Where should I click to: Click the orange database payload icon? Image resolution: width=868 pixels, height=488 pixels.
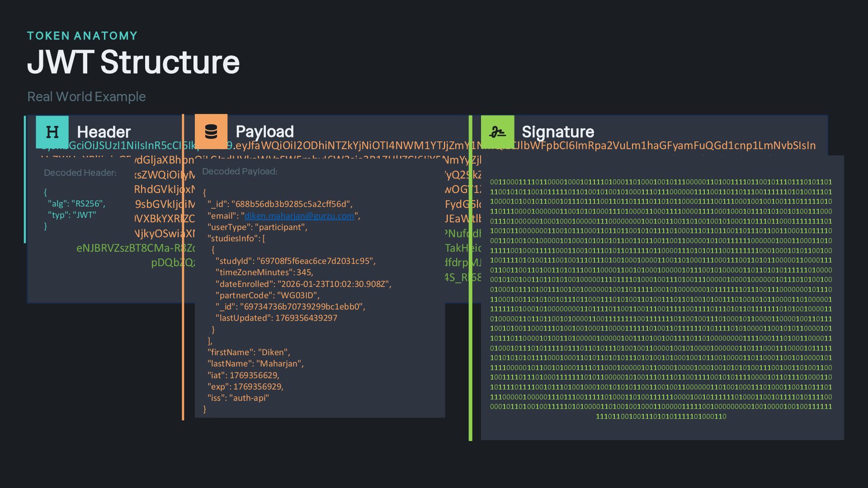pos(211,131)
